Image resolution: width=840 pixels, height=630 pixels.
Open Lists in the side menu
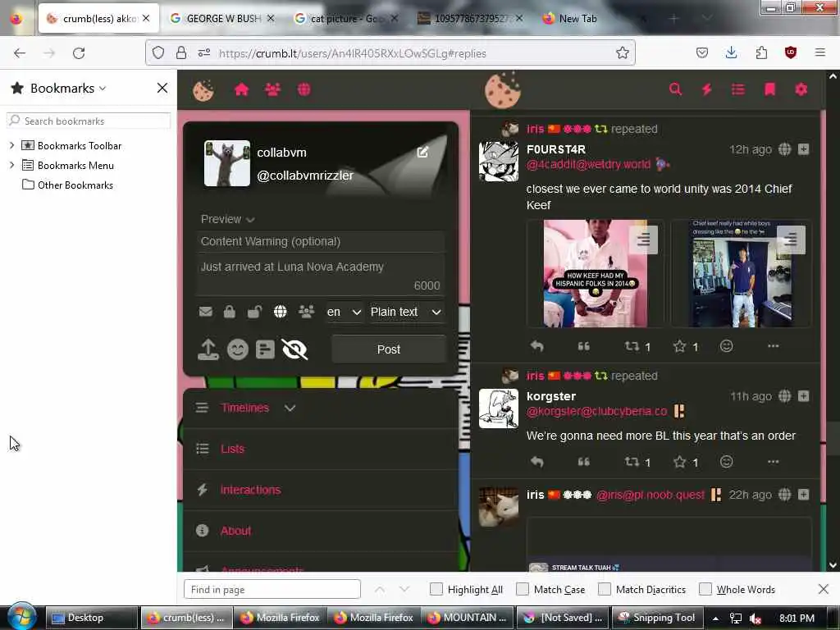[x=232, y=449]
